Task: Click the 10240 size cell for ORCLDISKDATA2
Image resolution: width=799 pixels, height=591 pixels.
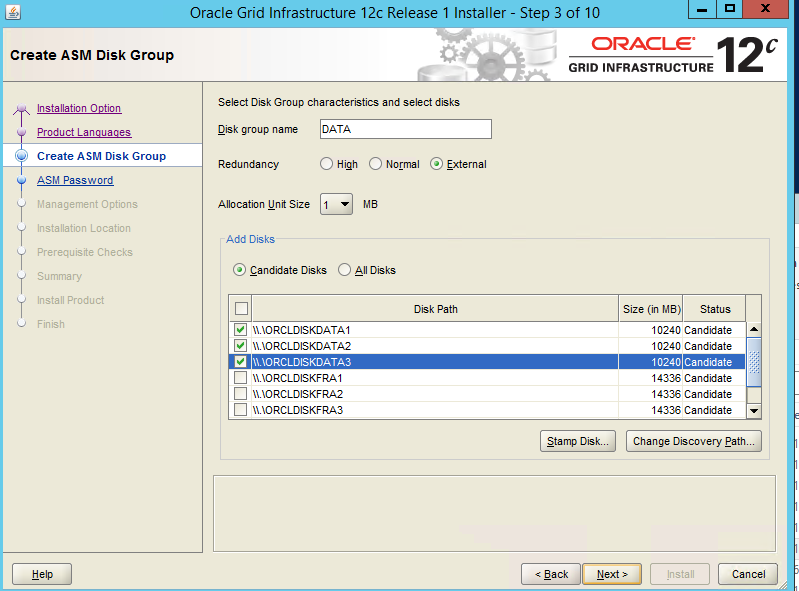Action: [x=651, y=345]
